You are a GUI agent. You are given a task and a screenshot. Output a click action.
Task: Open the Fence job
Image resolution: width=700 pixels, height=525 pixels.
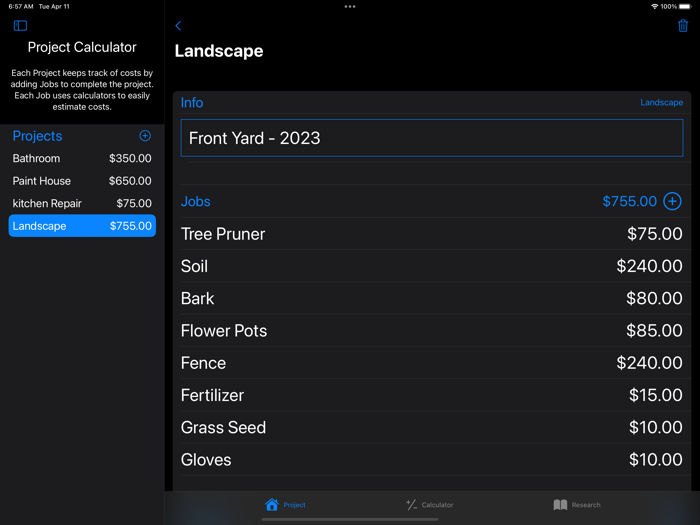[432, 363]
